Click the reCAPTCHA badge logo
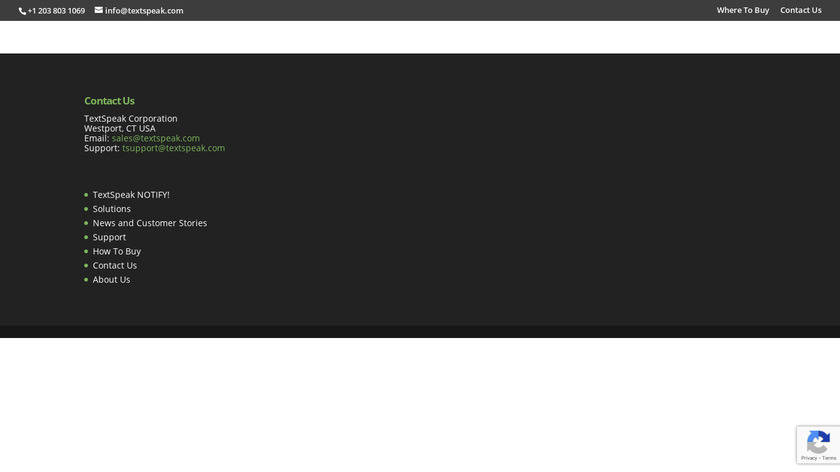 click(x=818, y=443)
